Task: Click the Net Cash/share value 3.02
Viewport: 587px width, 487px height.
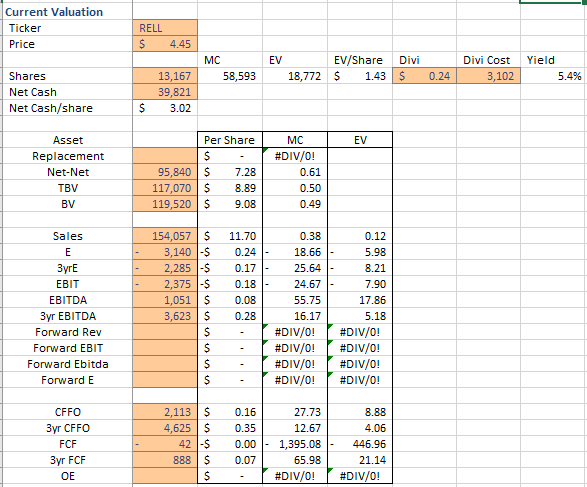Action: 165,108
